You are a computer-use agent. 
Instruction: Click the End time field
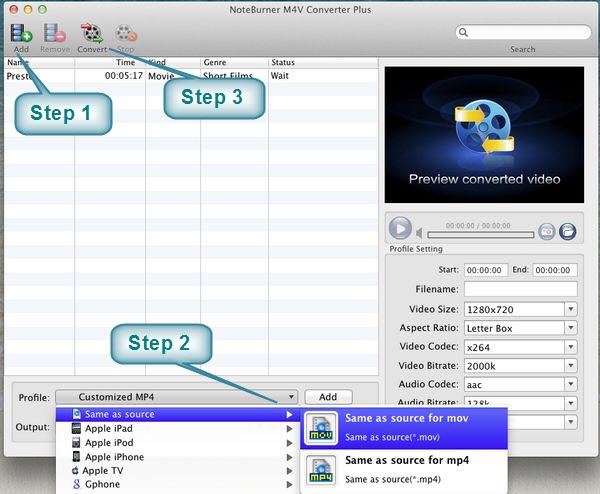(x=555, y=270)
